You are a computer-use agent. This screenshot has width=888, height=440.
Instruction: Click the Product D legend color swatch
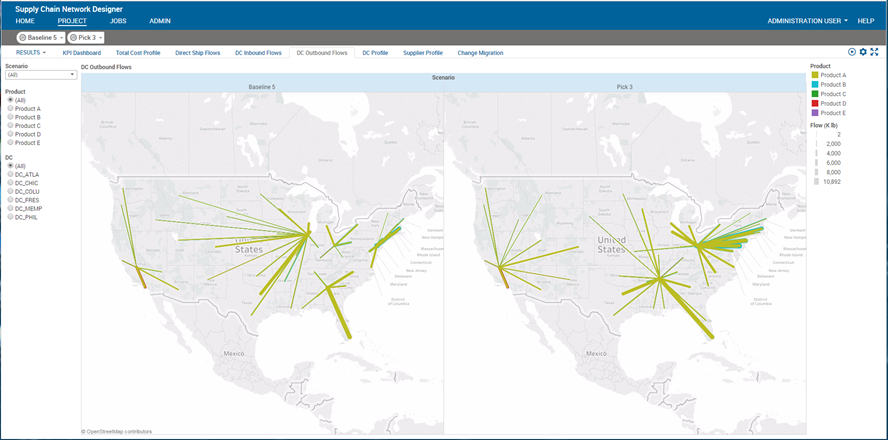(x=814, y=104)
